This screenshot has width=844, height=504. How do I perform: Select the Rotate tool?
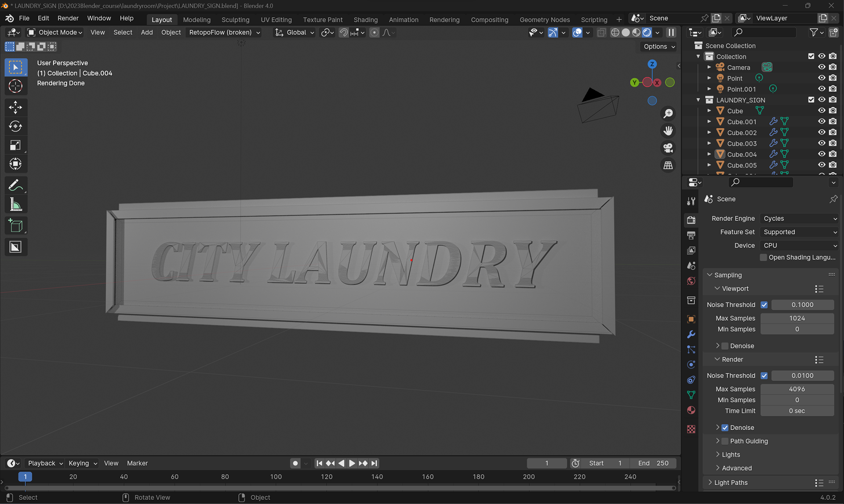(x=15, y=127)
